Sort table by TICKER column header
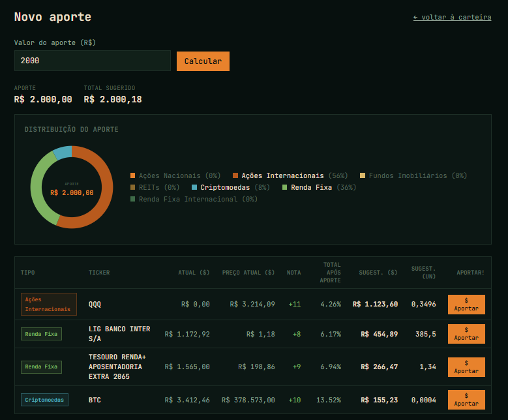508x420 pixels. click(x=99, y=273)
